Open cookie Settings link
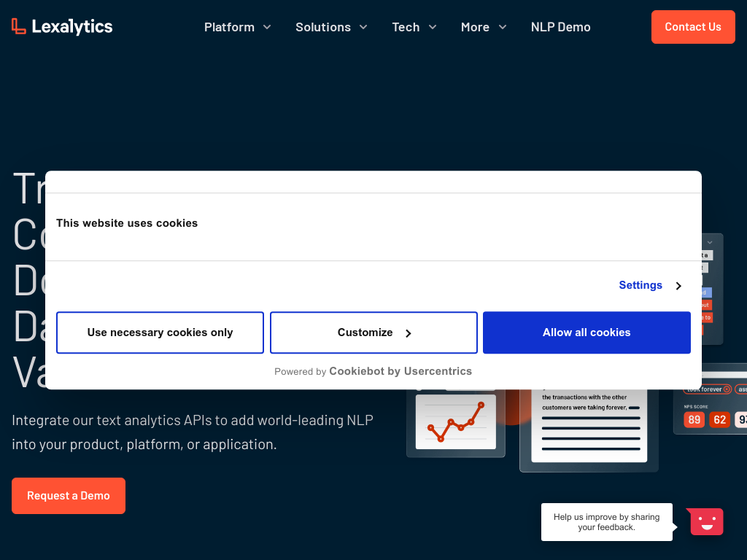747x560 pixels. tap(640, 285)
